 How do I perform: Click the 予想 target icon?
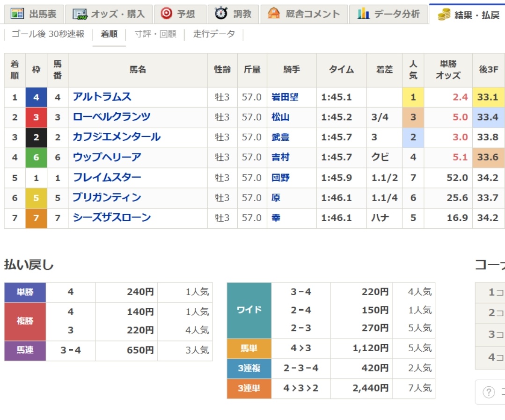click(167, 14)
